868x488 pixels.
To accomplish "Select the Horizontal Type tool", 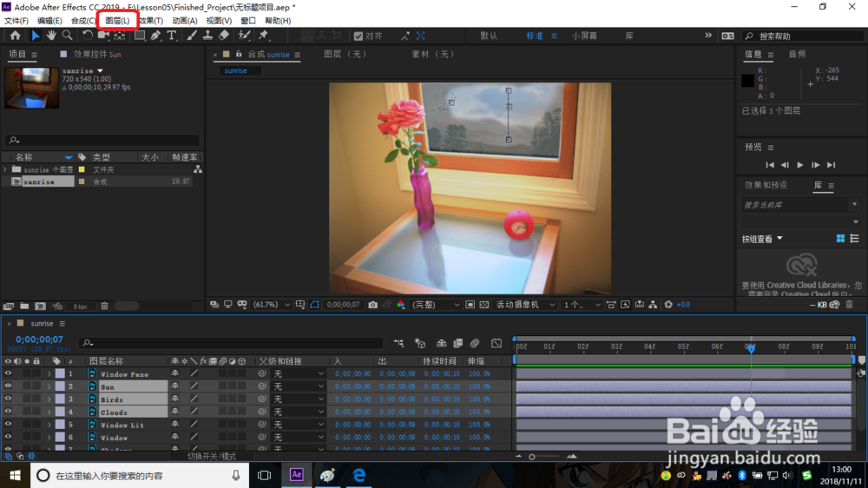I will (172, 36).
